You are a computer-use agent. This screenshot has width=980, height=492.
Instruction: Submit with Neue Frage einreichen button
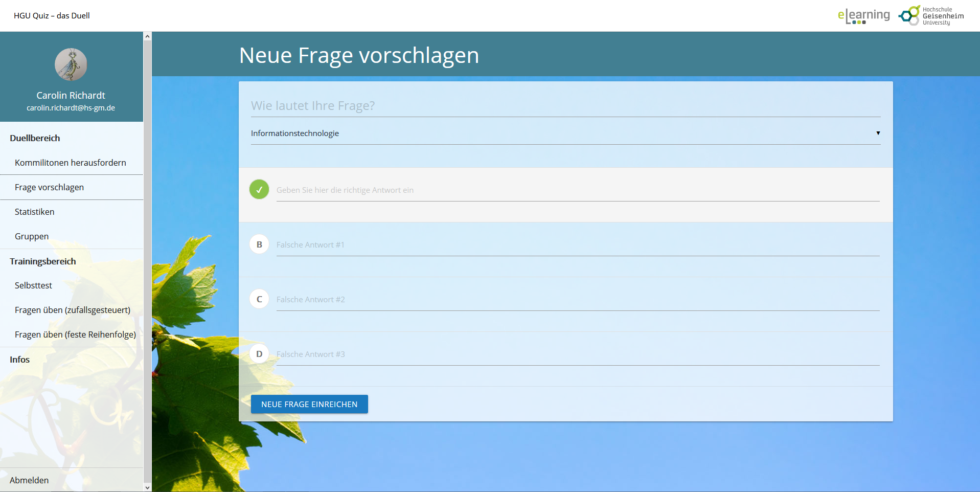(309, 404)
